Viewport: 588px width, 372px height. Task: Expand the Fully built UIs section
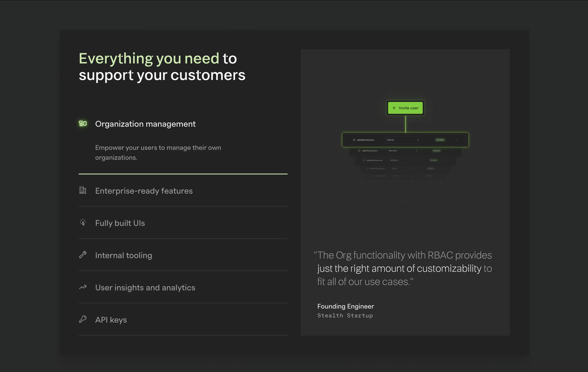(120, 223)
